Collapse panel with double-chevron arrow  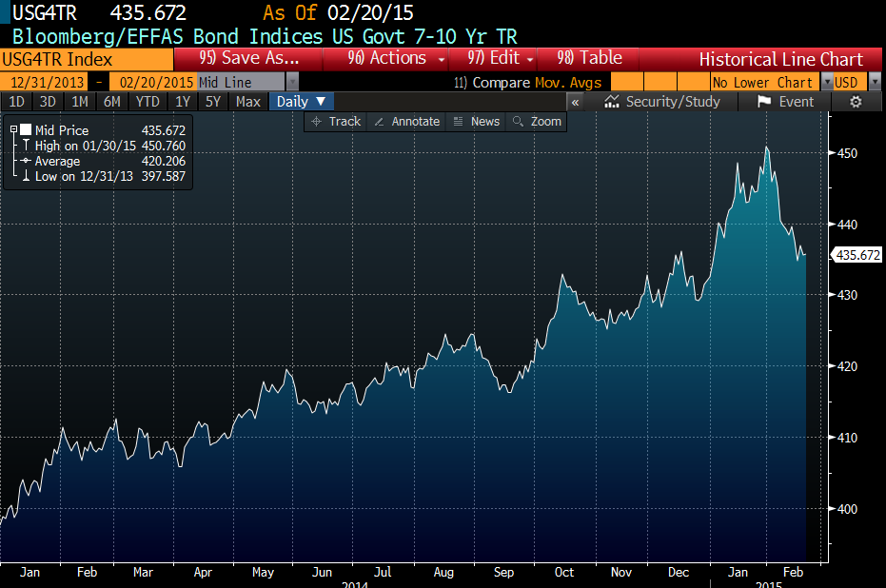(x=575, y=102)
